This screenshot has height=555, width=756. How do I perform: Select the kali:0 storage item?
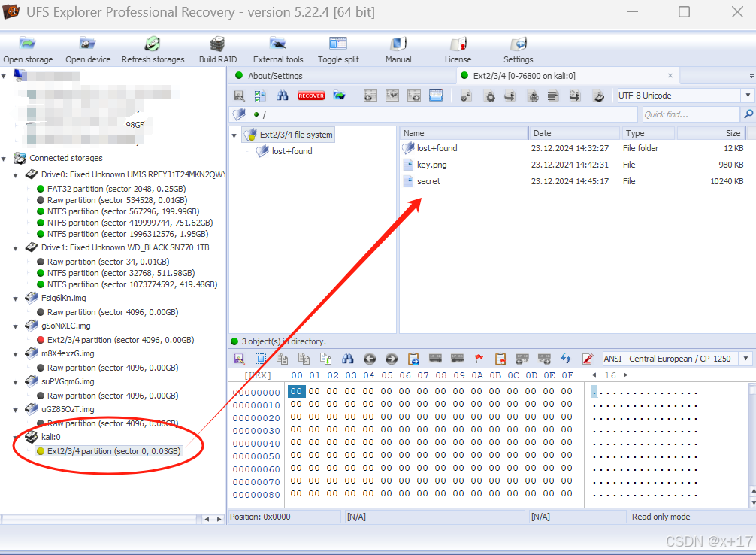tap(50, 437)
